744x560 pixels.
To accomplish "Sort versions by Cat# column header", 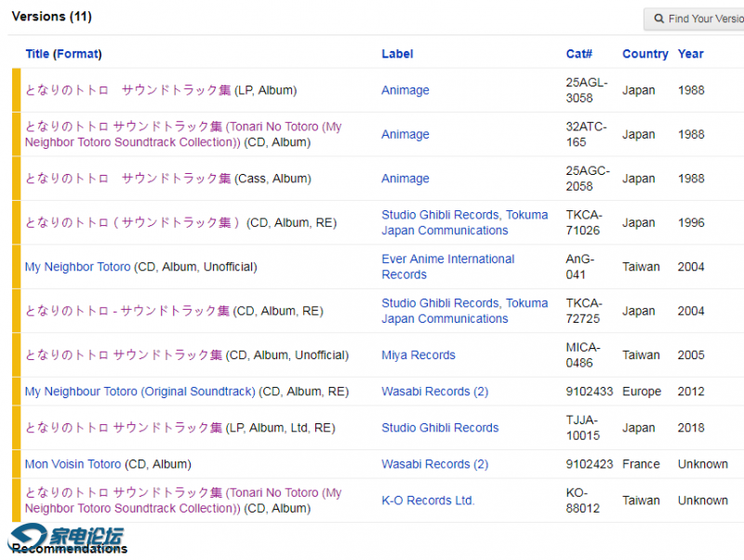I will coord(578,54).
